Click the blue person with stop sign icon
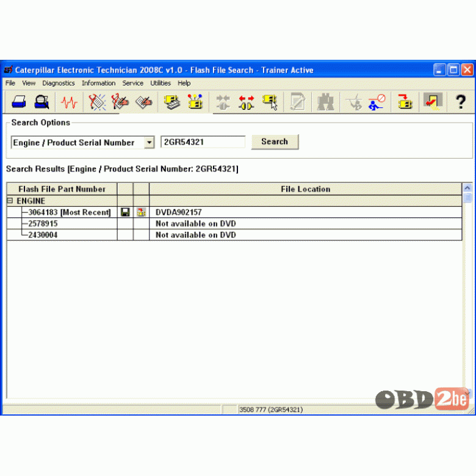Image resolution: width=476 pixels, height=476 pixels. 377,102
